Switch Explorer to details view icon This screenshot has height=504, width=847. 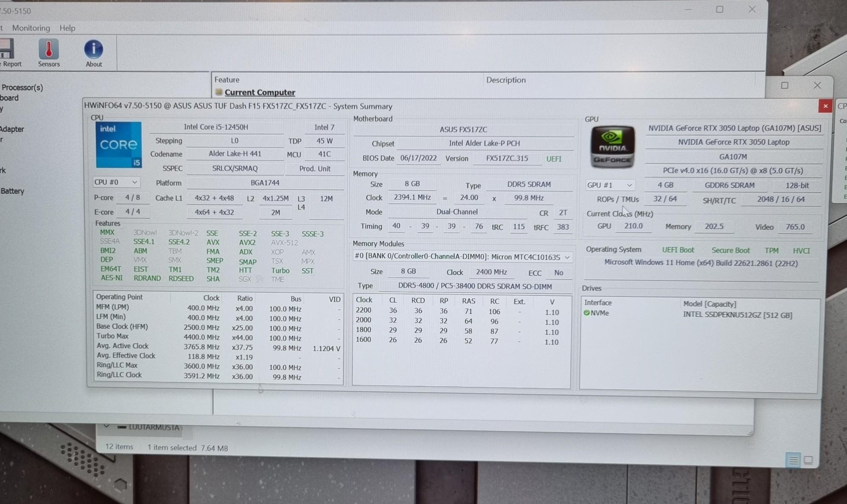click(x=793, y=460)
